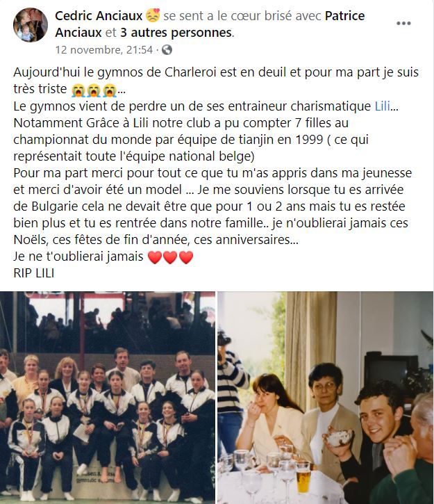Click the middle red heart emoji
The height and width of the screenshot is (504, 434).
(170, 257)
